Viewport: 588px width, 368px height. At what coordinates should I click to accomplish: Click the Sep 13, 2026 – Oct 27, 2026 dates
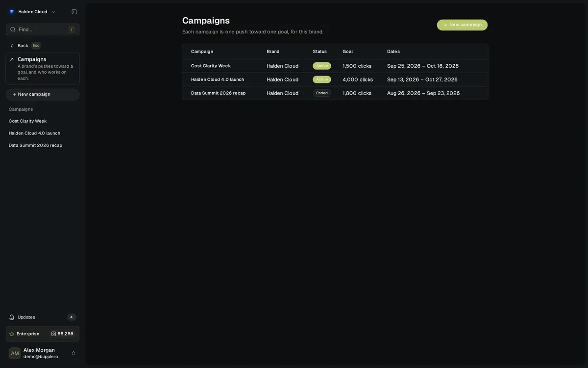tap(422, 79)
